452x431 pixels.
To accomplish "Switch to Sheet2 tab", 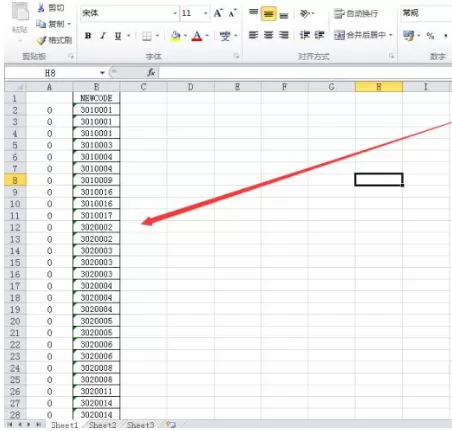I will pyautogui.click(x=103, y=425).
